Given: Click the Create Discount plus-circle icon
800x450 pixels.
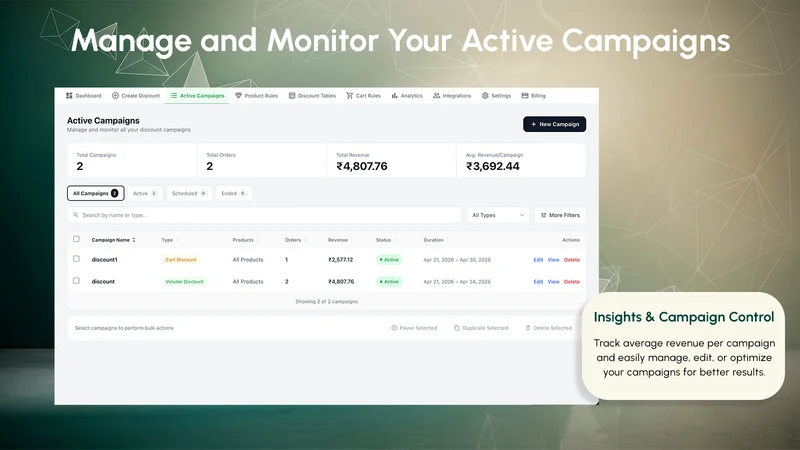Looking at the screenshot, I should [x=115, y=95].
